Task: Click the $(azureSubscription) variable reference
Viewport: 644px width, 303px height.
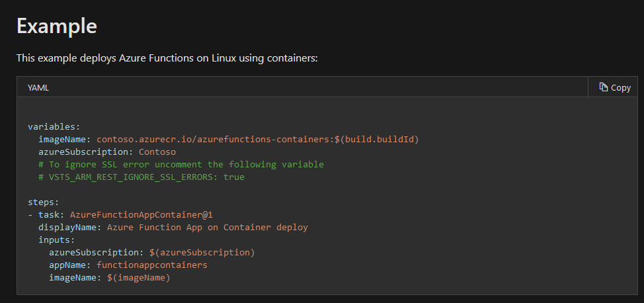Action: coord(202,253)
